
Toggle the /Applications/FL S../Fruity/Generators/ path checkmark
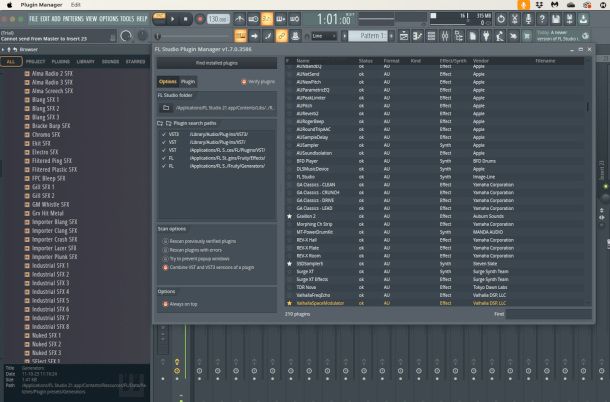(163, 166)
